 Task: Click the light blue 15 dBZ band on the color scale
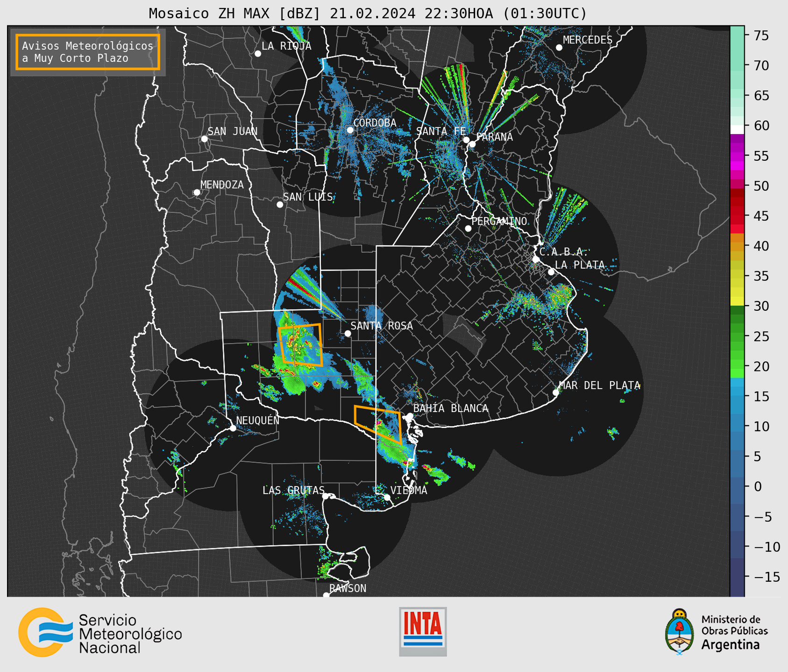737,396
